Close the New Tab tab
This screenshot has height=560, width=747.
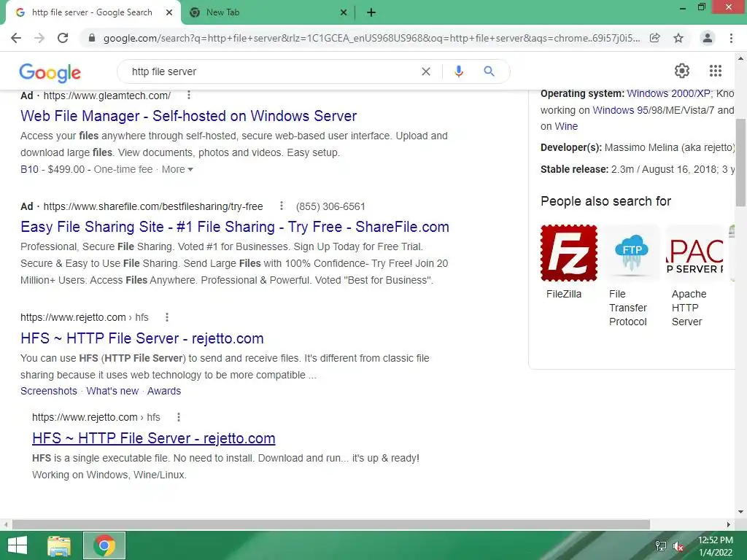point(344,13)
